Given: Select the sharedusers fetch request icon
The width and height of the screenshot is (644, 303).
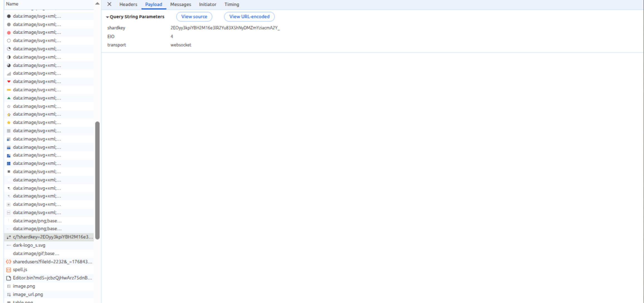Looking at the screenshot, I should click(x=9, y=262).
